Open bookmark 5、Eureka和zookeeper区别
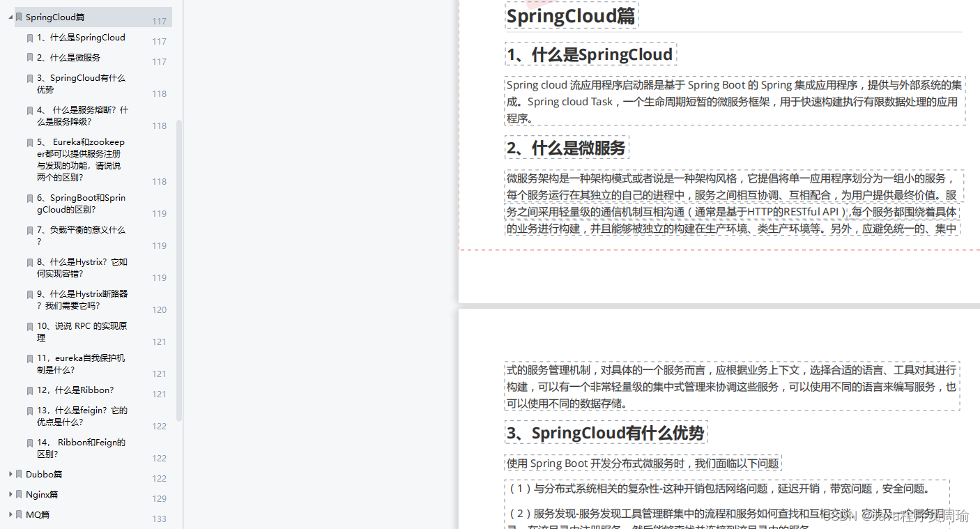 pyautogui.click(x=81, y=160)
